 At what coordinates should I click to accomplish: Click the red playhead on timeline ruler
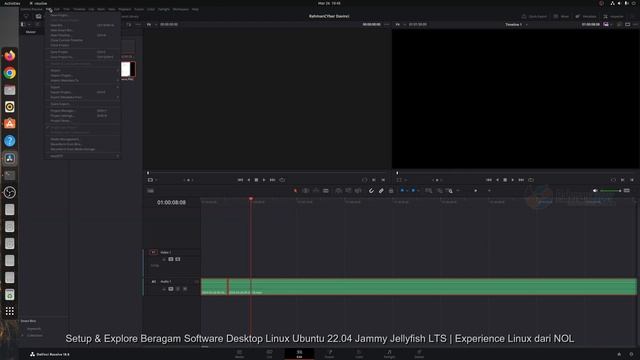pyautogui.click(x=251, y=199)
